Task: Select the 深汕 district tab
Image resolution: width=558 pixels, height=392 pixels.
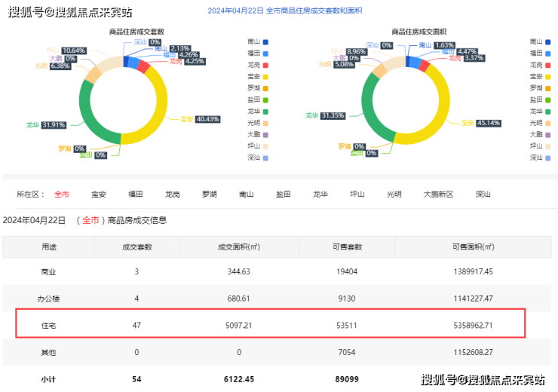Action: pos(483,194)
